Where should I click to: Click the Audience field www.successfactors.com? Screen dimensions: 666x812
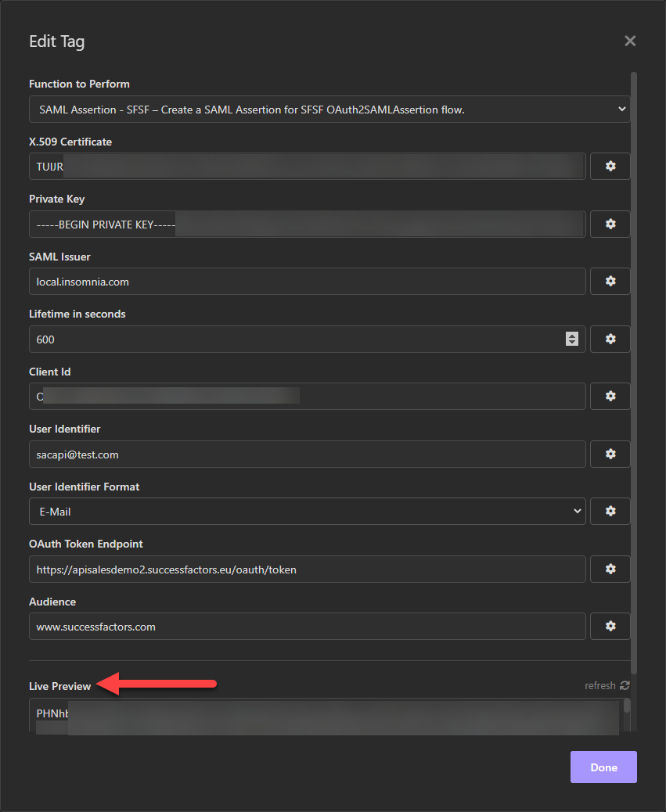(307, 626)
